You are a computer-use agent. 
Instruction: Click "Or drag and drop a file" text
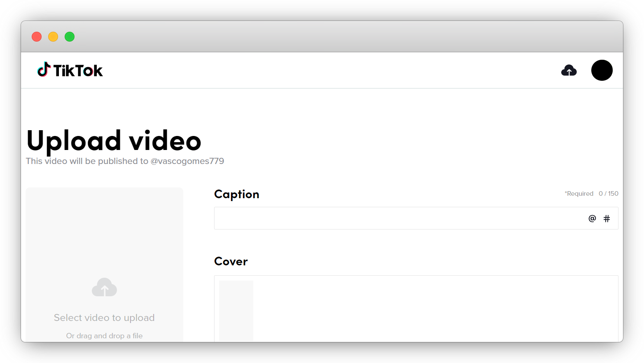point(104,336)
